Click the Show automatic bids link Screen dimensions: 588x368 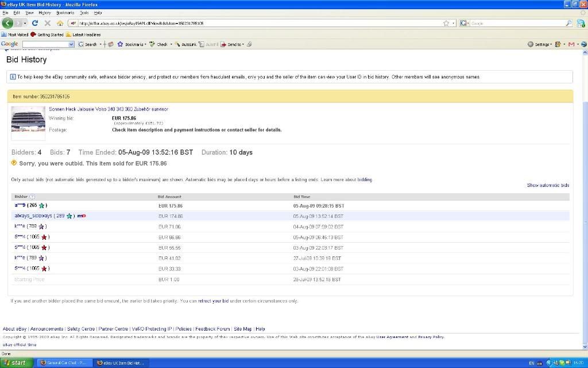coord(548,185)
